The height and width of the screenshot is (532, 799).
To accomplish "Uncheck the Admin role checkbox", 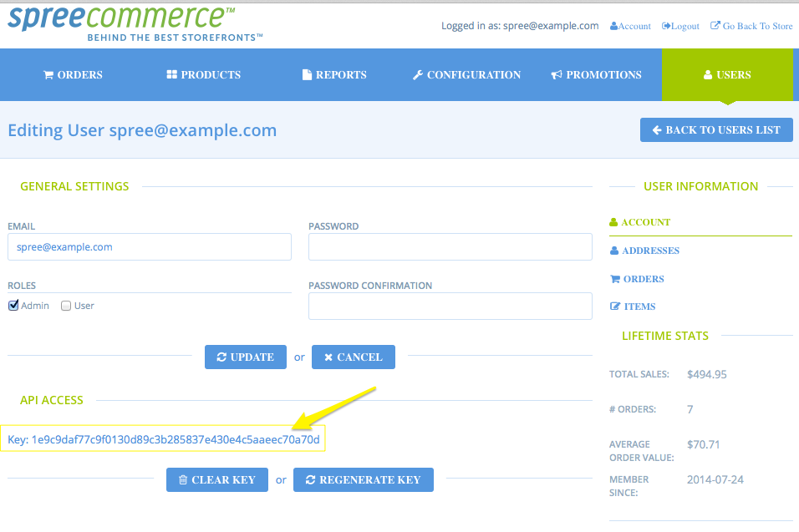I will (13, 306).
